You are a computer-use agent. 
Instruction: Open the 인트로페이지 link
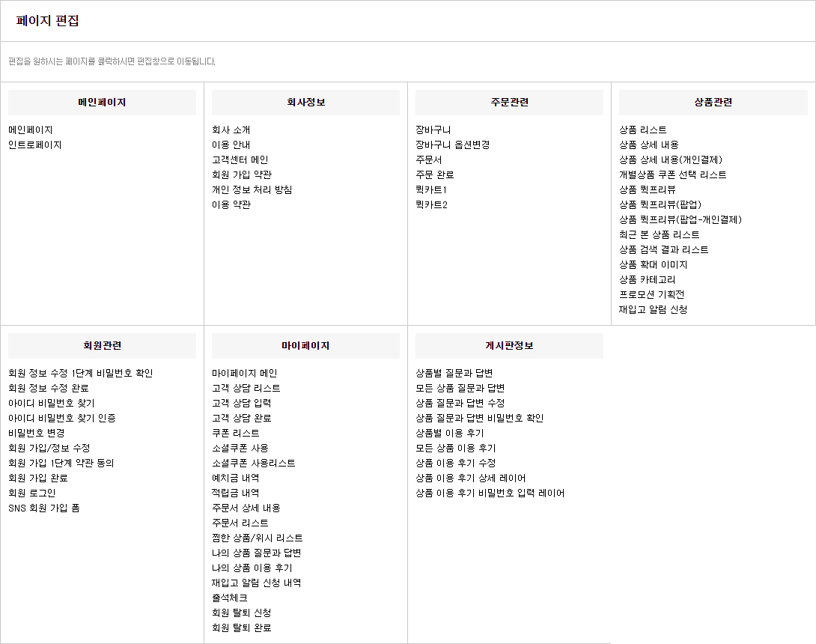click(35, 145)
